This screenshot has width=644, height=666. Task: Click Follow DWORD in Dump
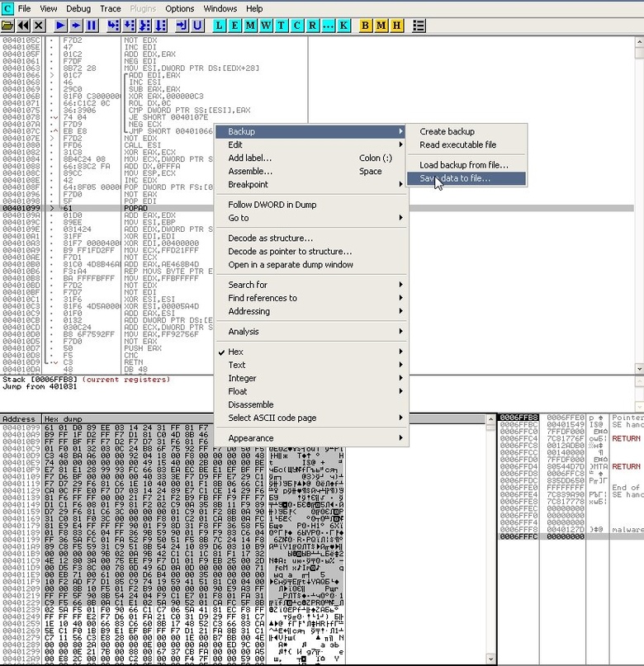click(272, 205)
